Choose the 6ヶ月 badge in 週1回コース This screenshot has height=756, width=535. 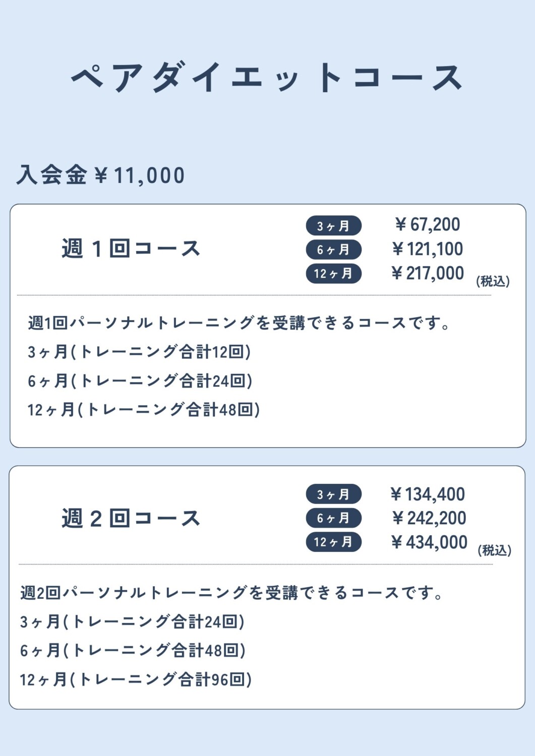[x=333, y=249]
